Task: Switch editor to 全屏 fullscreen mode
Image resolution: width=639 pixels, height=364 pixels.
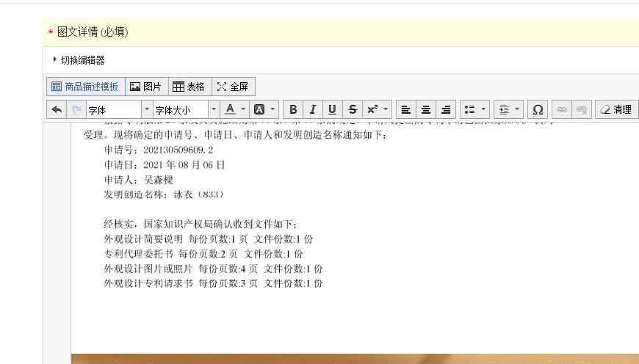Action: point(234,87)
